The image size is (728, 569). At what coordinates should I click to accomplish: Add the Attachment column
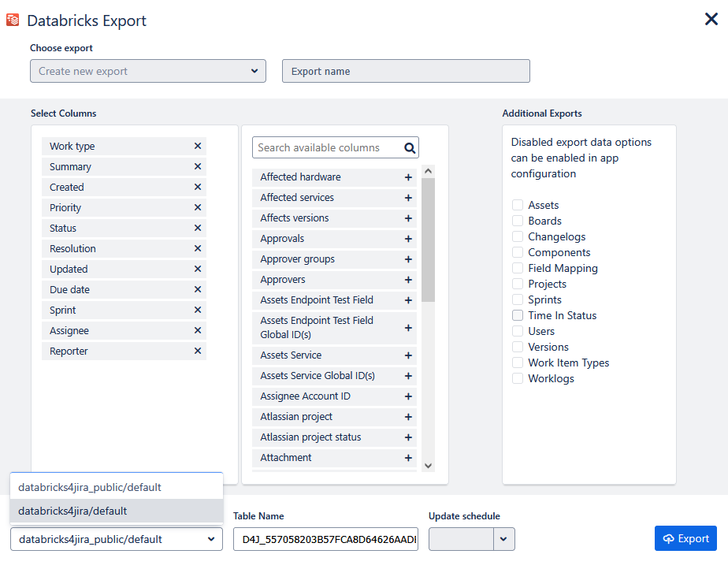coord(408,458)
